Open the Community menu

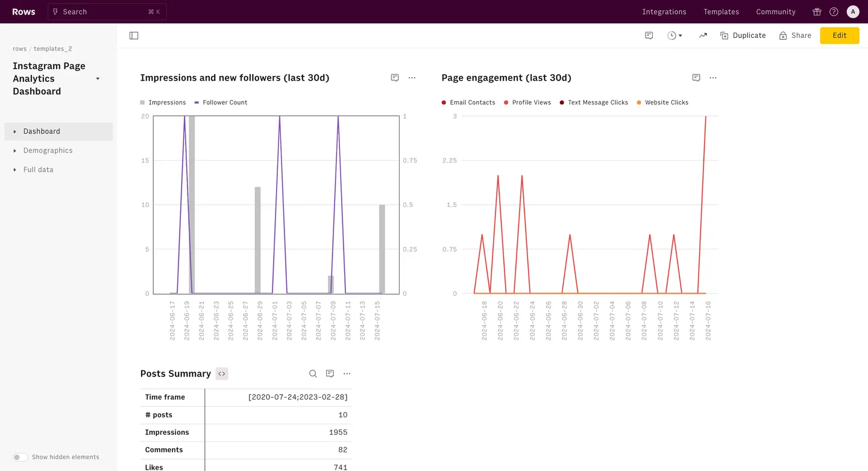click(x=776, y=11)
